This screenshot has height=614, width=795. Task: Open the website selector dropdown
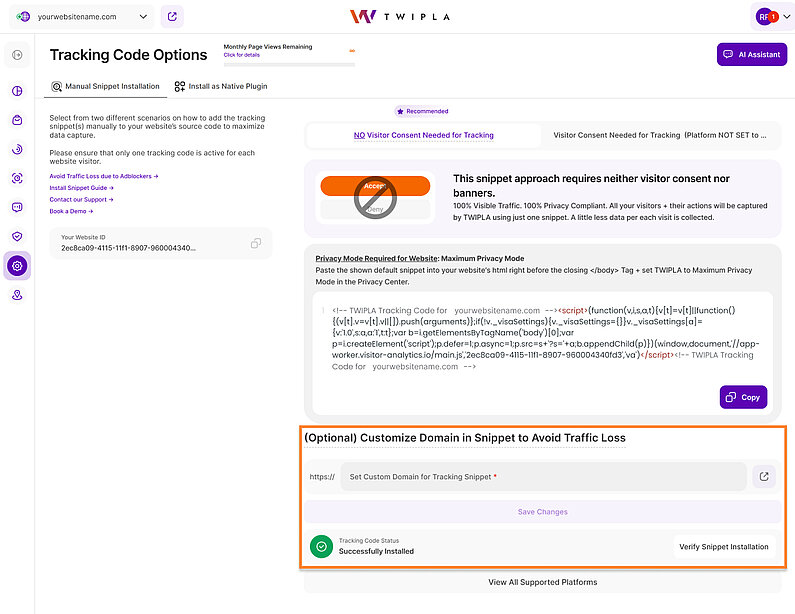tap(82, 17)
